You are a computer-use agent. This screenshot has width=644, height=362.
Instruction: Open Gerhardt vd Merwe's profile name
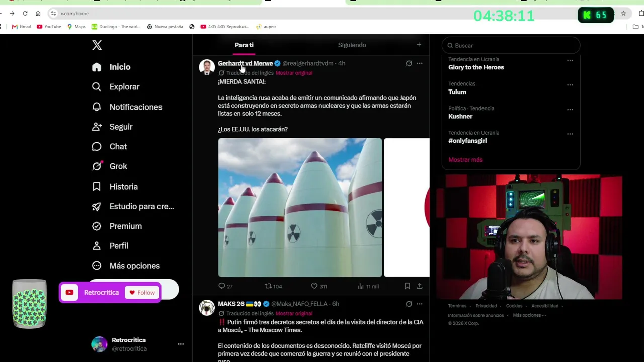246,63
